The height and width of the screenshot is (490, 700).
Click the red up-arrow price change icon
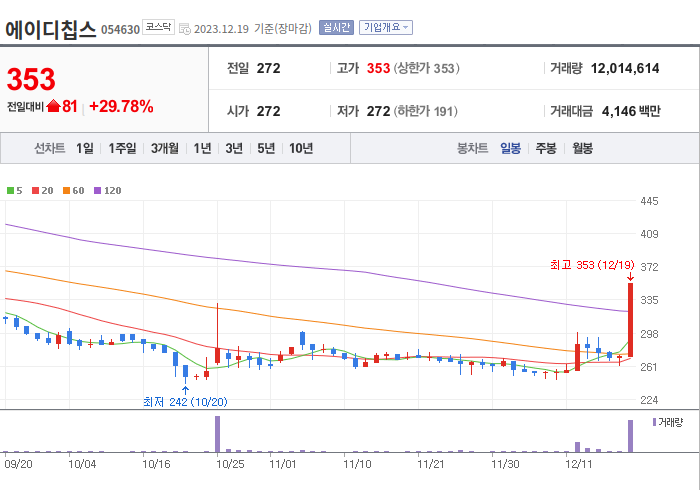click(53, 106)
